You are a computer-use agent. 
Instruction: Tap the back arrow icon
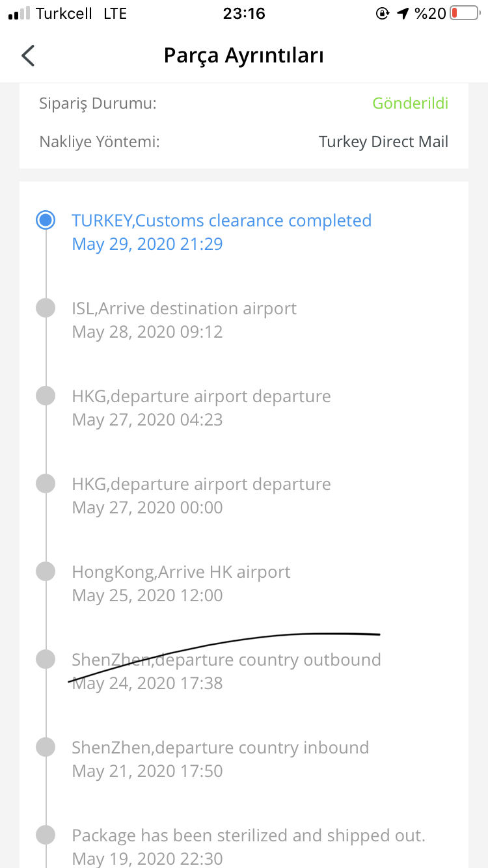[28, 55]
